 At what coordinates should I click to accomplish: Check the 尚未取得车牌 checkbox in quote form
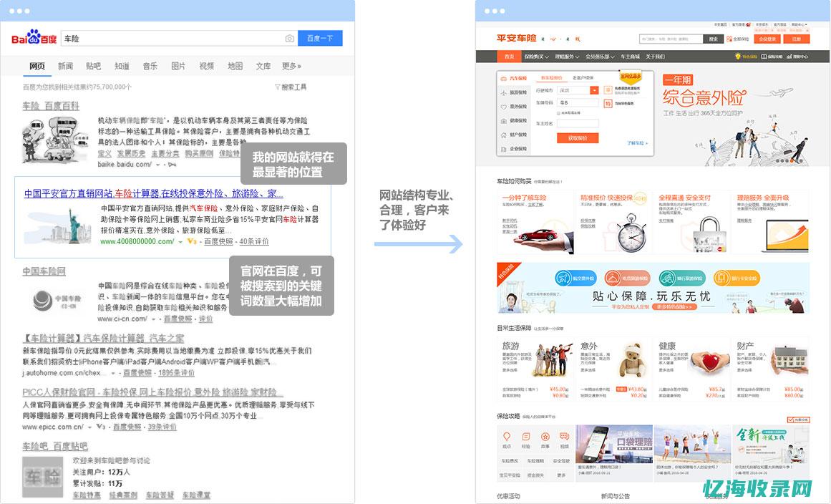click(558, 113)
